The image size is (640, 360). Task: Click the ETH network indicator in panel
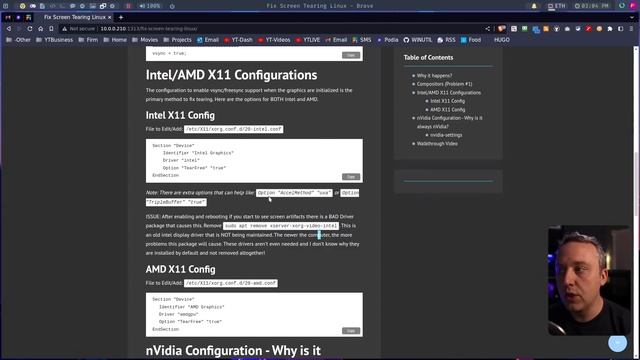coord(557,6)
